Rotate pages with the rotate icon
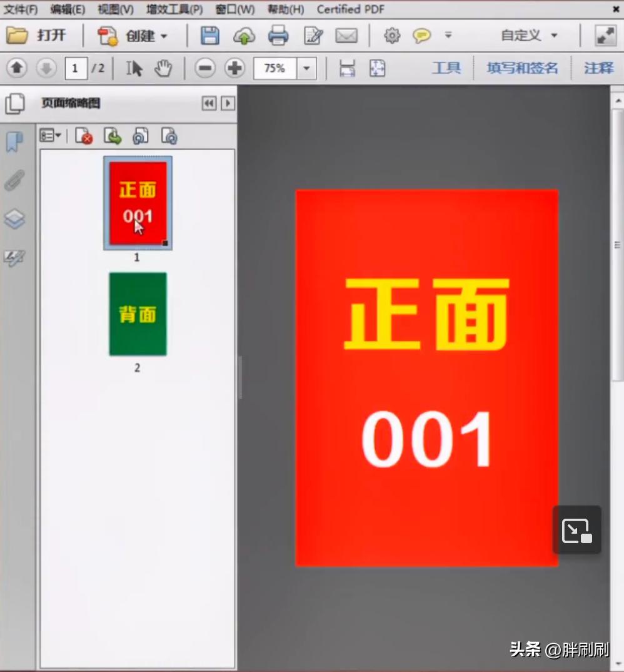The width and height of the screenshot is (624, 672). pos(140,136)
